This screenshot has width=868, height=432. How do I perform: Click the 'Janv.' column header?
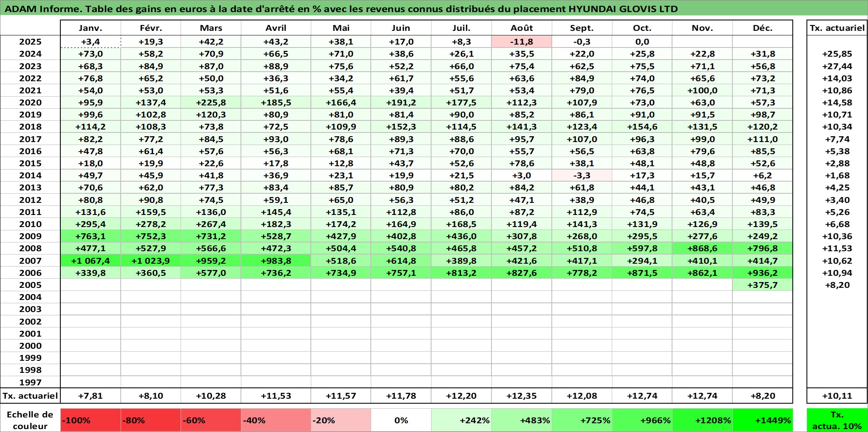click(90, 28)
